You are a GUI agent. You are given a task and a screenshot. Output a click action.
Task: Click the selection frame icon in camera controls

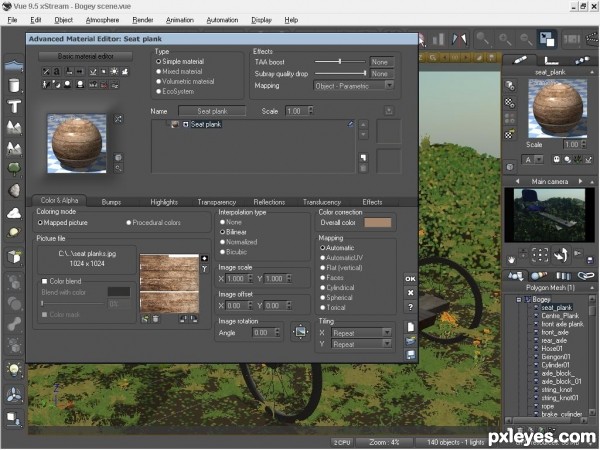pyautogui.click(x=540, y=255)
